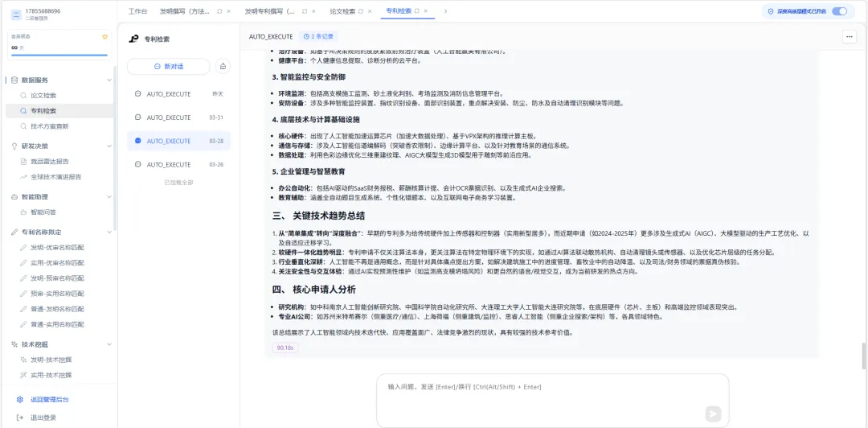Collapse the 智能助理 section chevron
Viewport: 868px width, 428px height.
point(109,197)
